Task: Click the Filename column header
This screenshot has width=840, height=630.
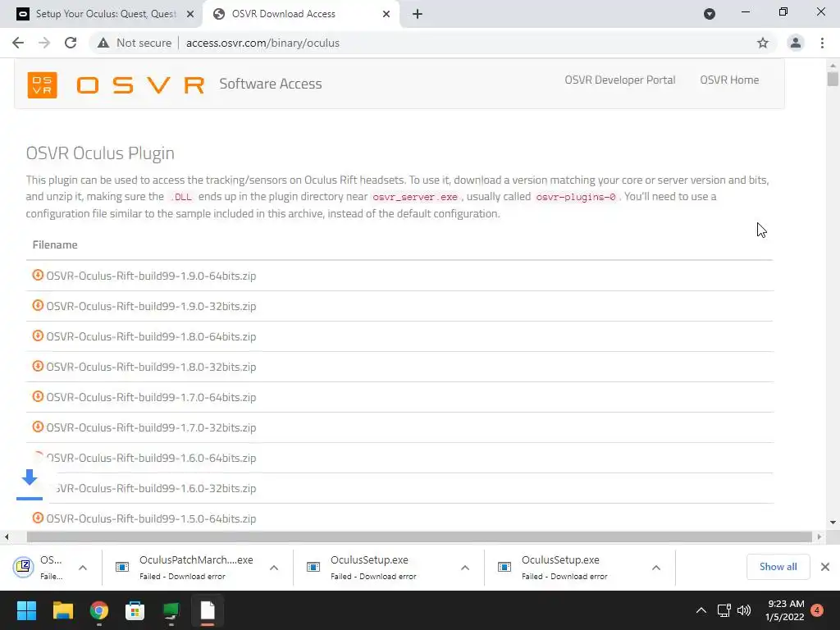Action: [55, 244]
